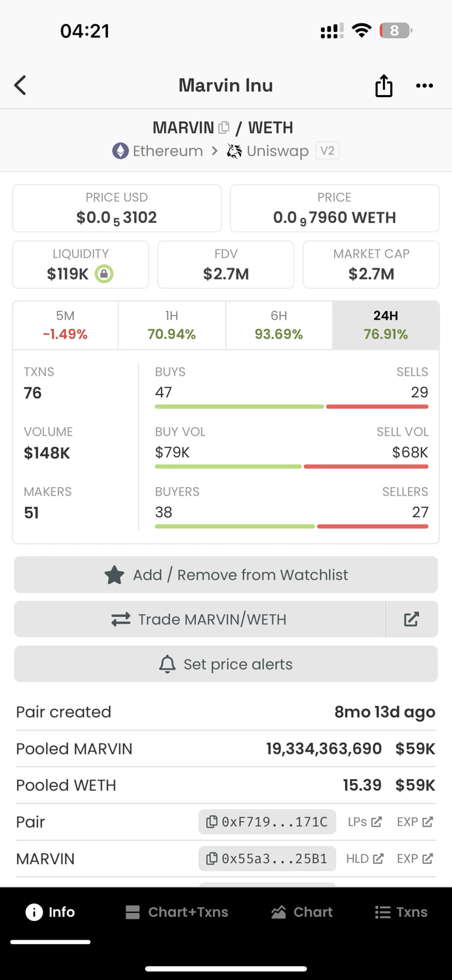Select the 1H timeframe tab

tap(172, 325)
